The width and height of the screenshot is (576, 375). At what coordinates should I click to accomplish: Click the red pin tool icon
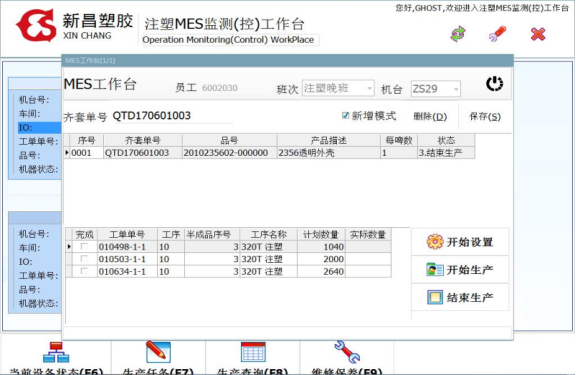point(497,34)
